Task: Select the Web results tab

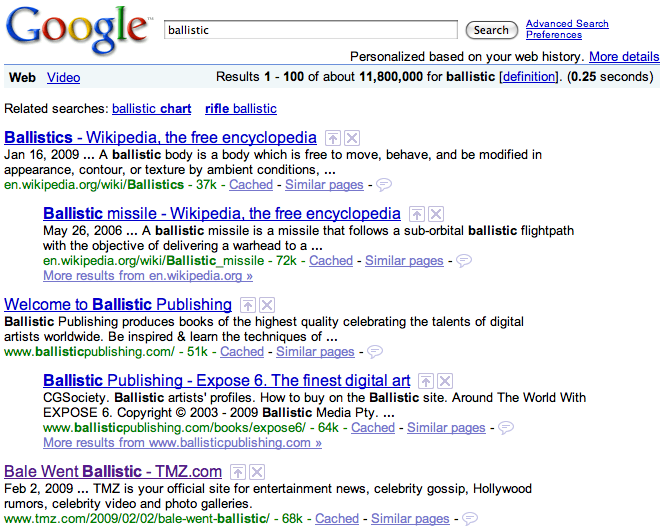Action: point(22,77)
